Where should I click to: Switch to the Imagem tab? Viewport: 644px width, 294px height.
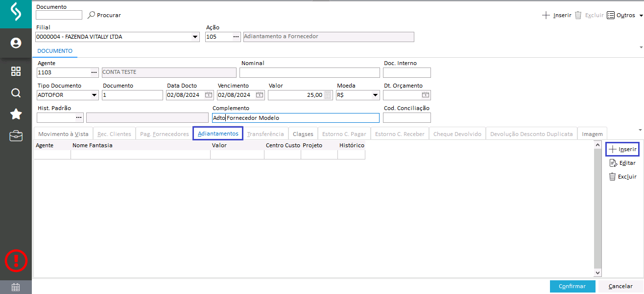click(592, 134)
